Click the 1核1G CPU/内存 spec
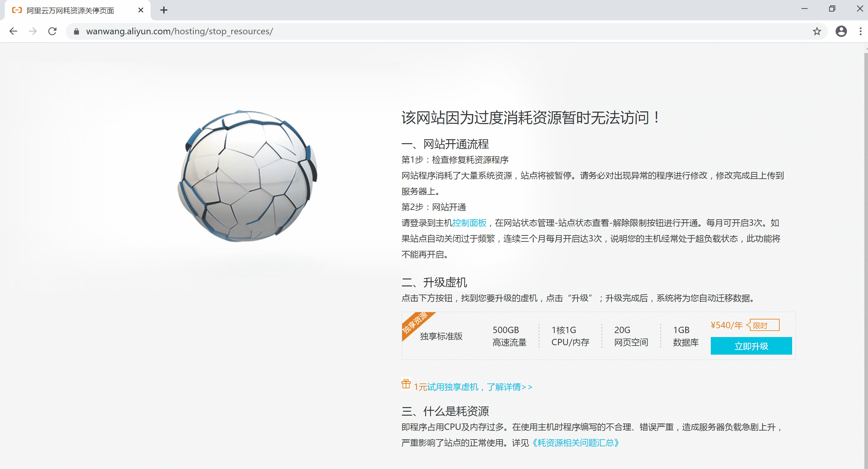This screenshot has width=868, height=469. [570, 336]
